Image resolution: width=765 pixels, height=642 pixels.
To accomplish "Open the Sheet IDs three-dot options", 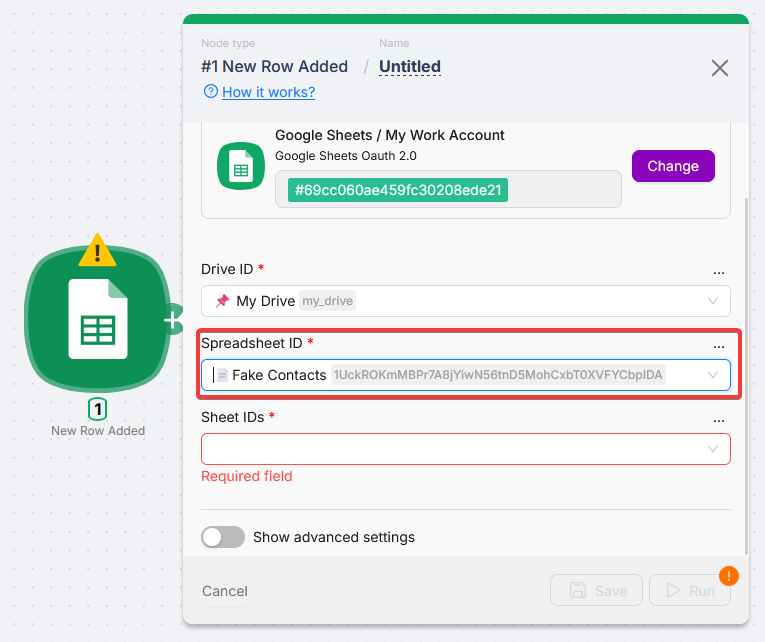I will pyautogui.click(x=718, y=419).
